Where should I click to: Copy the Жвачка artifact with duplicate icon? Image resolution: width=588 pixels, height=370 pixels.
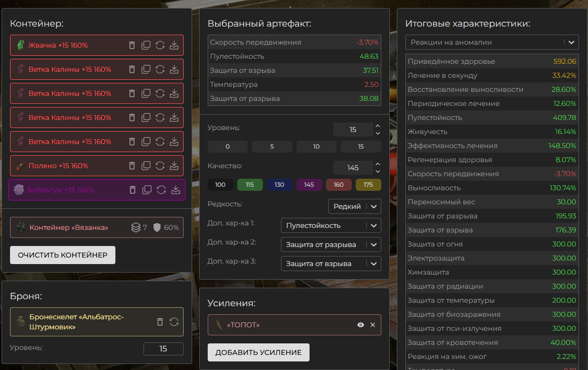pyautogui.click(x=146, y=45)
